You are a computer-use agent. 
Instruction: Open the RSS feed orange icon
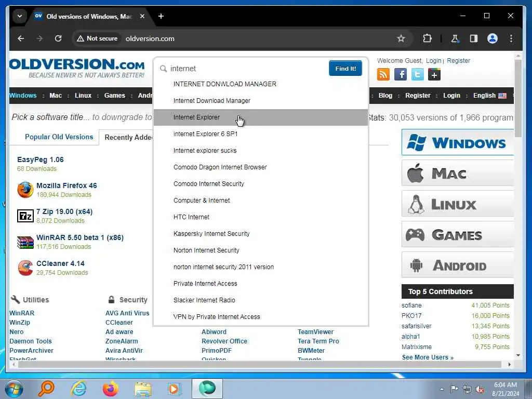(383, 74)
